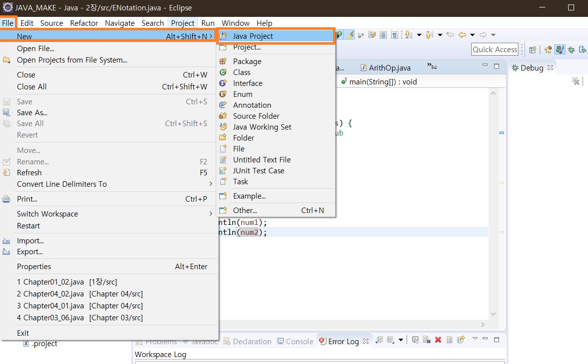Toggle word wrap toolbar icon
This screenshot has height=364, width=588.
[372, 35]
